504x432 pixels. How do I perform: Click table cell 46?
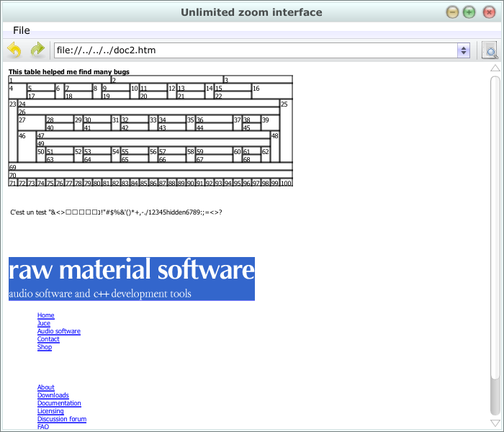(x=27, y=147)
